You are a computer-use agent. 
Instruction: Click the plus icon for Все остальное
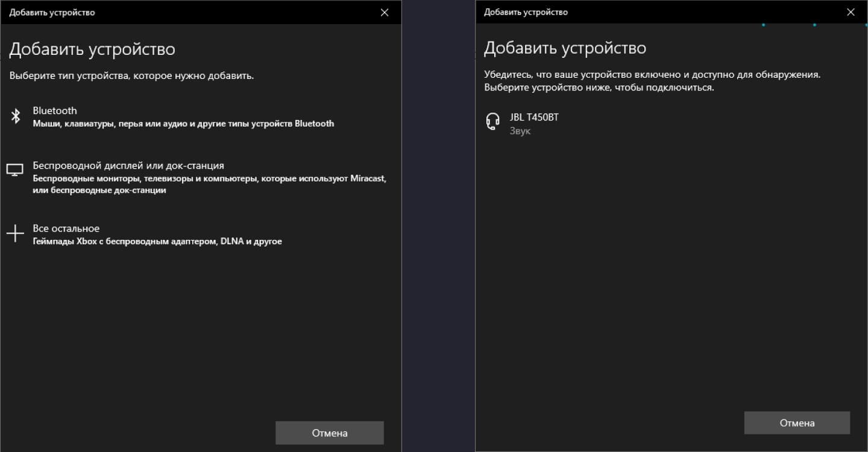tap(15, 233)
